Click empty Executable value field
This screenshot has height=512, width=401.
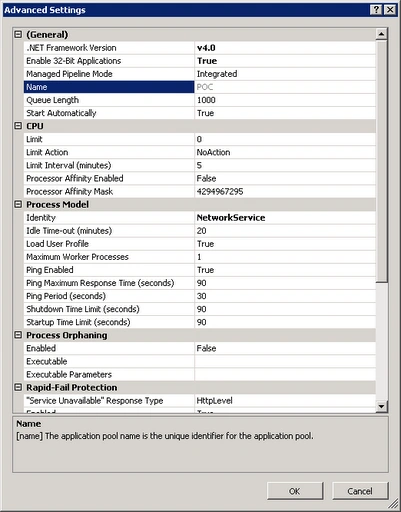pyautogui.click(x=285, y=361)
